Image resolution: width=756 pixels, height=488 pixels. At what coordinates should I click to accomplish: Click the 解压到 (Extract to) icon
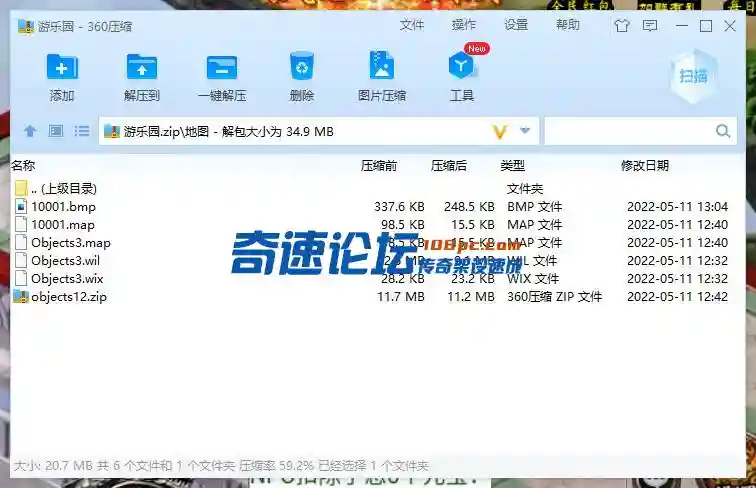click(142, 68)
